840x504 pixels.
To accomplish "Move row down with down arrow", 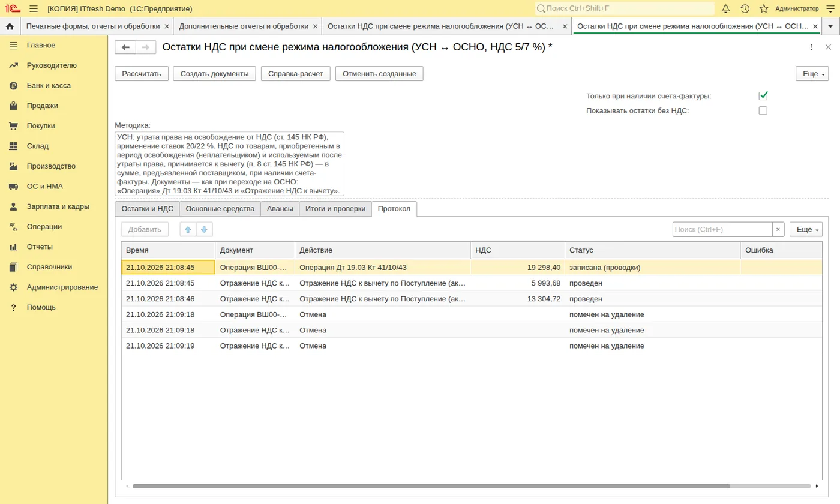I will tap(204, 229).
